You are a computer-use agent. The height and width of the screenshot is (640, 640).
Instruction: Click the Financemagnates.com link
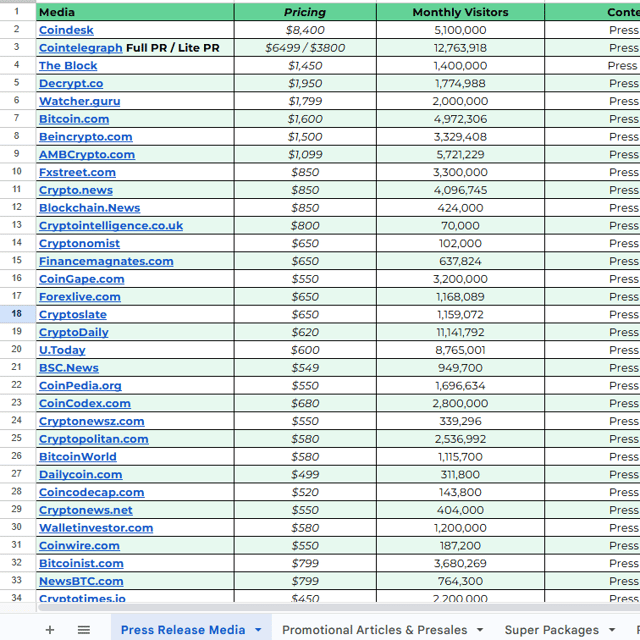[106, 261]
